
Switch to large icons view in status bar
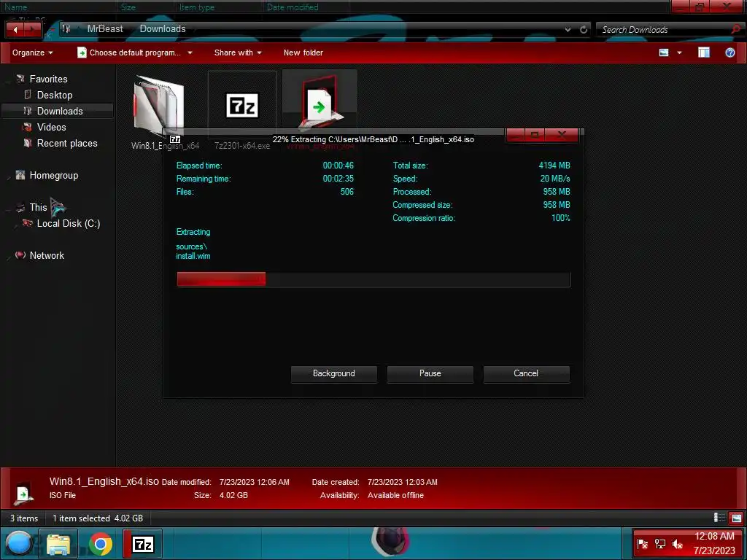click(737, 518)
